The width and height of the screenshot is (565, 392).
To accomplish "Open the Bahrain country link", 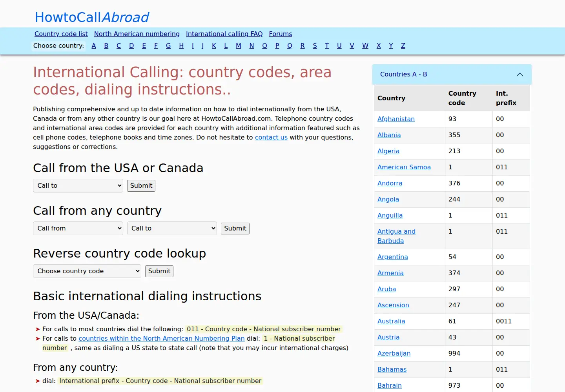I will pyautogui.click(x=390, y=386).
